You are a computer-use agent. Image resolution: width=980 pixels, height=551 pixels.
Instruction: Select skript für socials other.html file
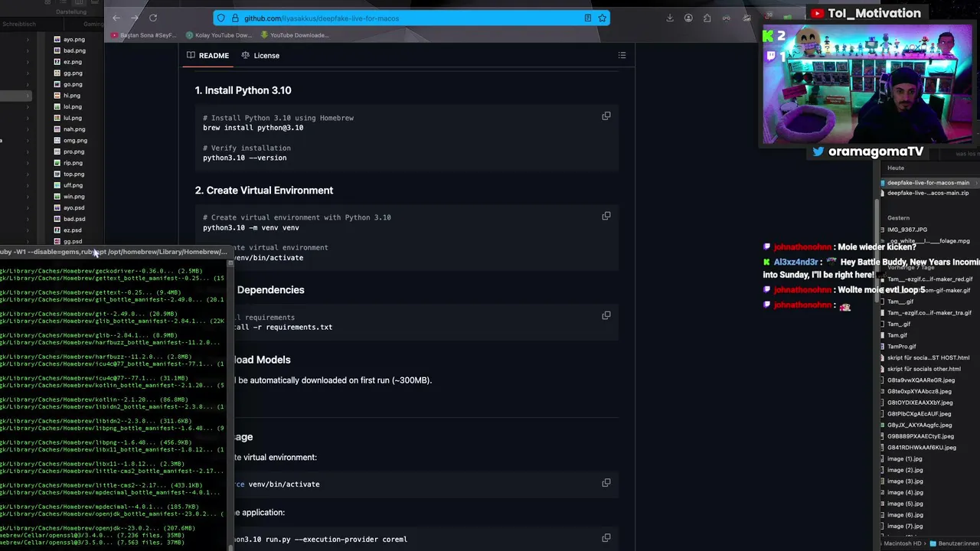(923, 369)
